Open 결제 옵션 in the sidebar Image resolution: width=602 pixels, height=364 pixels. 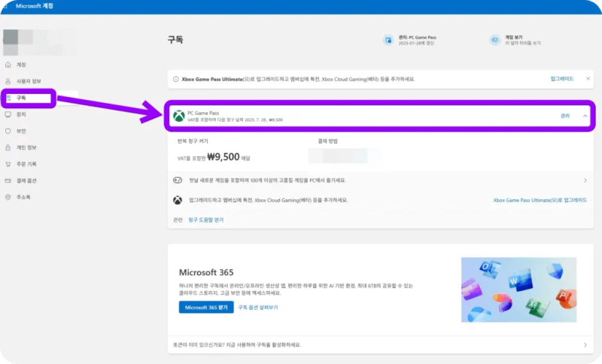click(26, 180)
